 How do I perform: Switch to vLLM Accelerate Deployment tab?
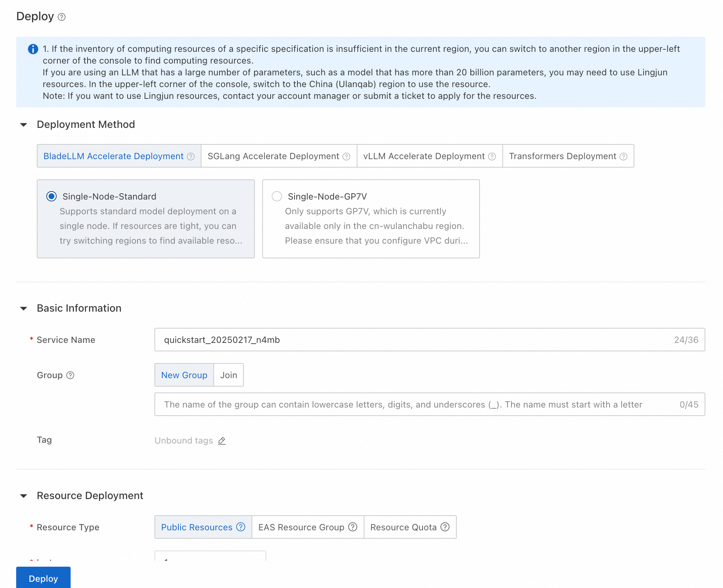(430, 156)
